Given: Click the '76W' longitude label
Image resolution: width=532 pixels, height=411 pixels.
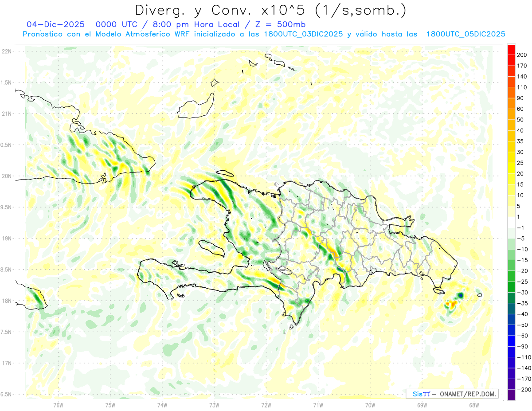Looking at the screenshot, I should (x=58, y=404).
